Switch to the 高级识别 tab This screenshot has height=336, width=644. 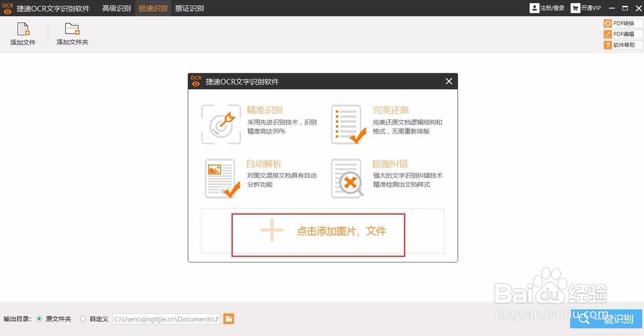(x=117, y=8)
